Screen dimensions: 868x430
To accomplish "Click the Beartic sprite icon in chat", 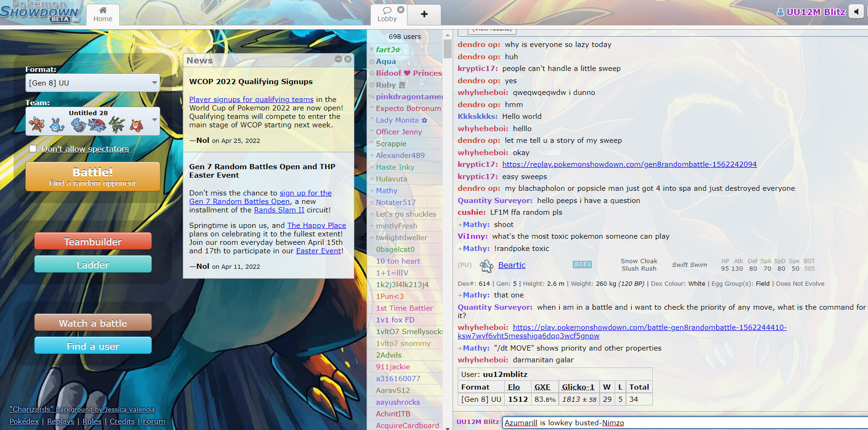I will click(486, 266).
